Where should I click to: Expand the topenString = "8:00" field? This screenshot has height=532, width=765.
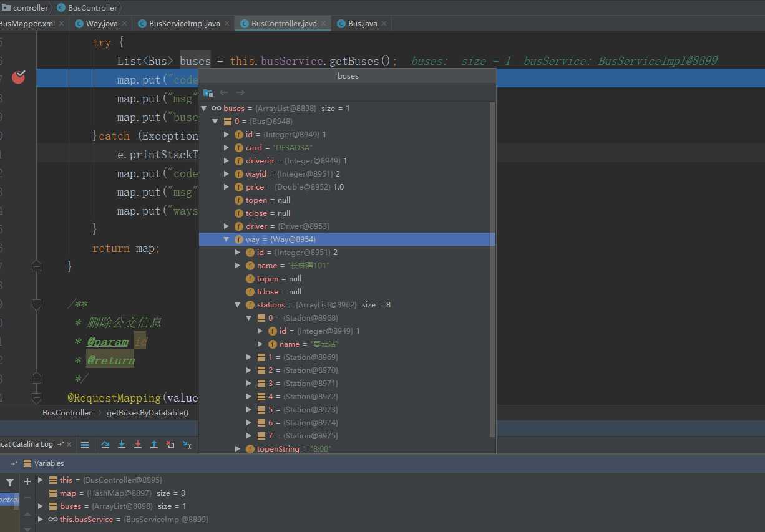tap(238, 449)
